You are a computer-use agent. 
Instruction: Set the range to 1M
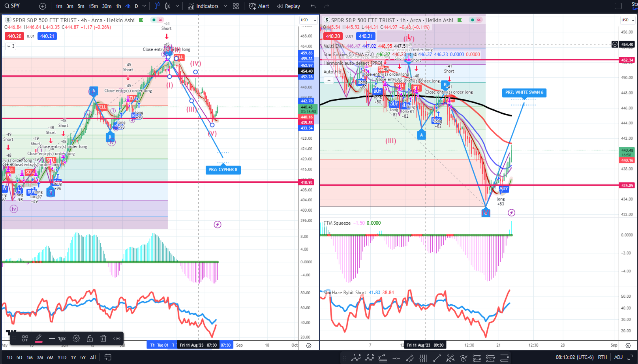[30, 358]
